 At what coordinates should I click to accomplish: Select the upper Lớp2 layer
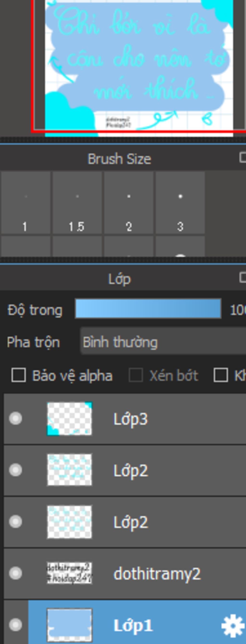[x=125, y=470]
